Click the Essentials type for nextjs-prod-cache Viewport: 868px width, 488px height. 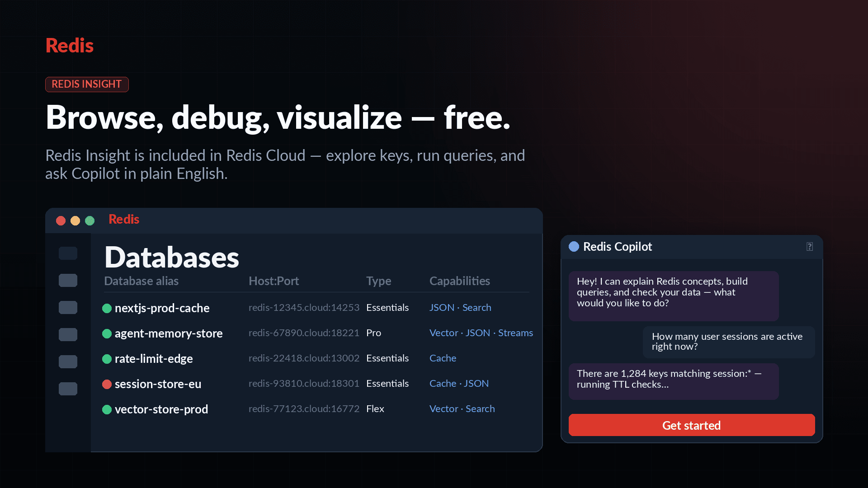pos(387,308)
